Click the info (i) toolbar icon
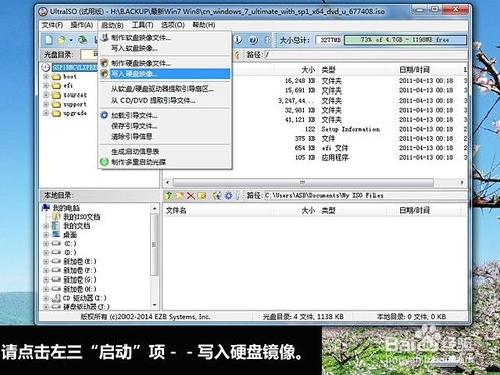Viewport: 500px width, 375px height. click(x=238, y=40)
